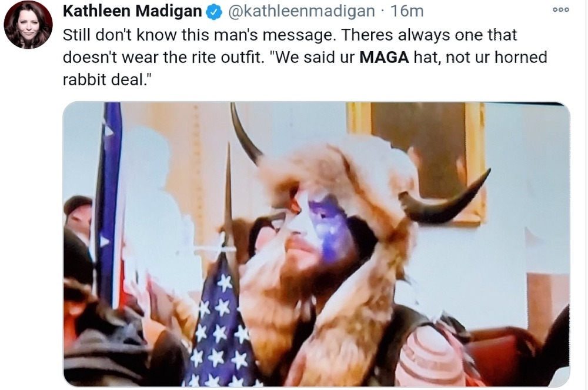Open the @kathleenmadigan handle link
Screen dimensions: 588x390
[301, 12]
